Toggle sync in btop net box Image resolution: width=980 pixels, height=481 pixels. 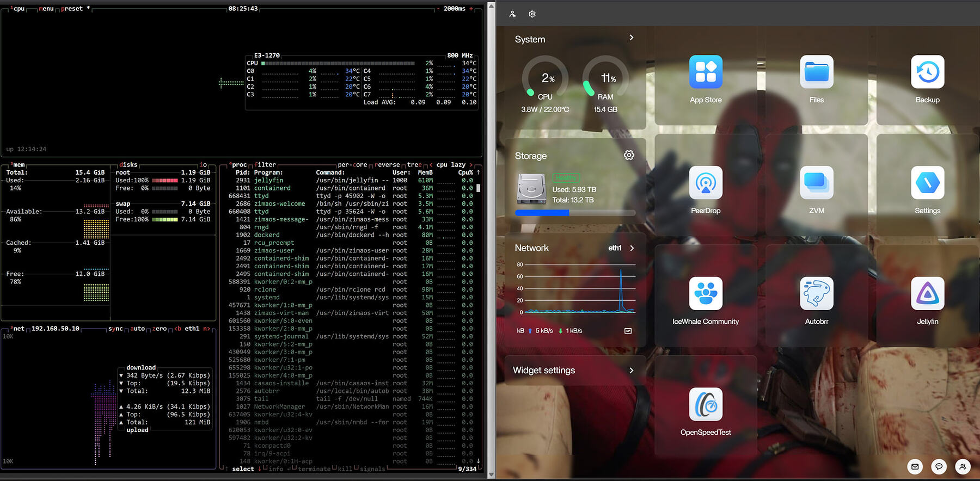pyautogui.click(x=115, y=329)
